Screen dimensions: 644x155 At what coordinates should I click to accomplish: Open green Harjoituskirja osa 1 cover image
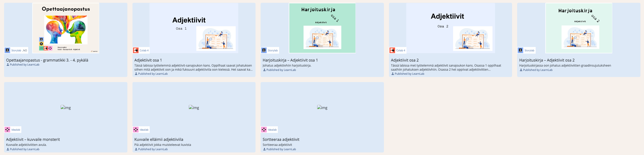tap(322, 28)
